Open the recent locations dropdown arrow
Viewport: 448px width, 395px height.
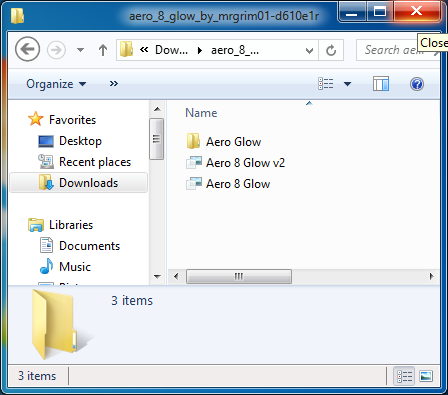pyautogui.click(x=80, y=50)
